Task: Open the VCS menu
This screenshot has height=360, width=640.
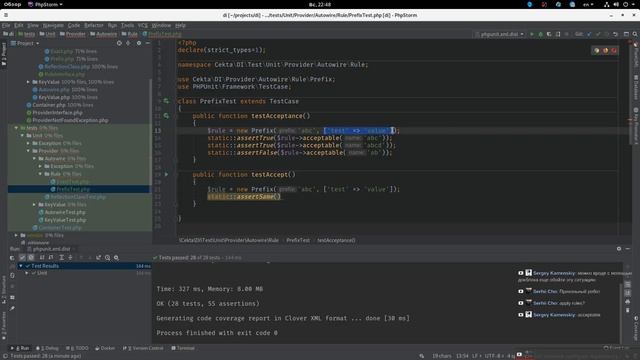Action: (142, 25)
